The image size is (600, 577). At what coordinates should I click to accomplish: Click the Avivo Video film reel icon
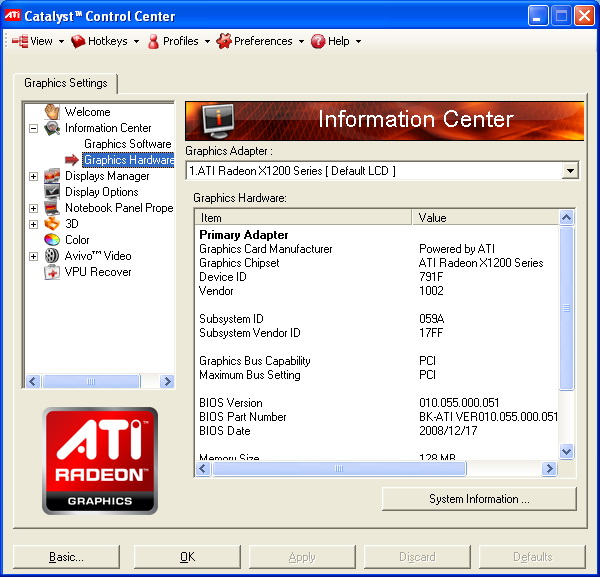[52, 256]
